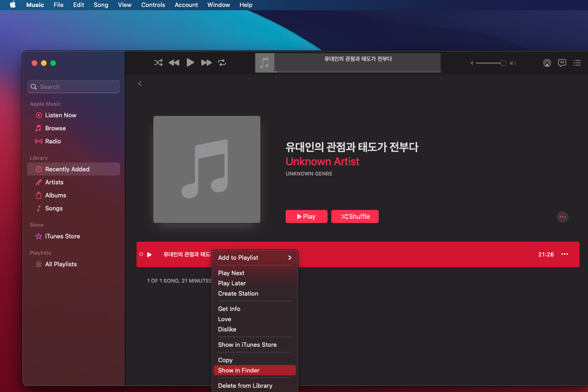Choose Play Later from the context menu

255,283
